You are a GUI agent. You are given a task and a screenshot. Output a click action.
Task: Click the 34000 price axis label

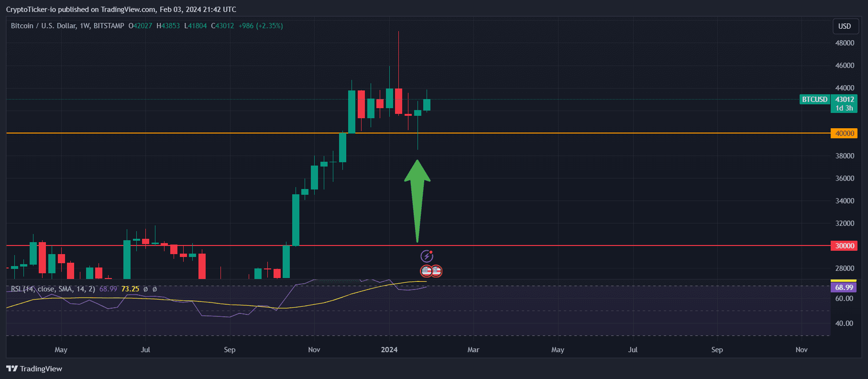pos(845,201)
